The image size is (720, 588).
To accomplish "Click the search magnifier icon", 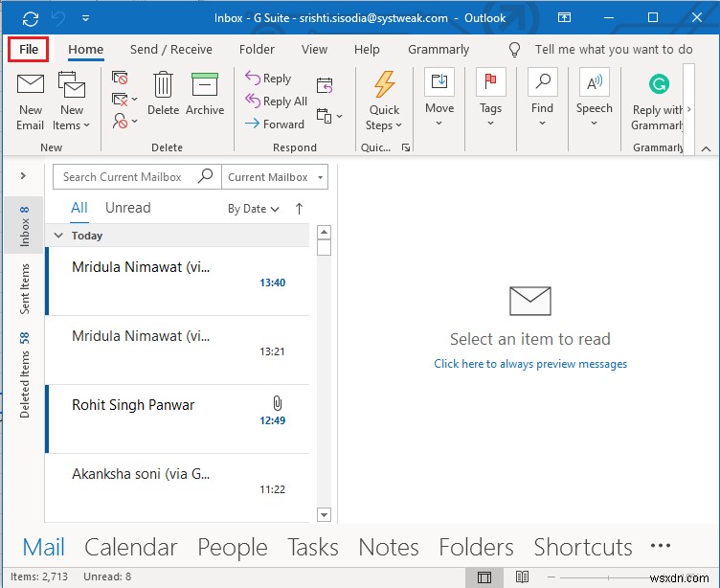I will [x=205, y=175].
